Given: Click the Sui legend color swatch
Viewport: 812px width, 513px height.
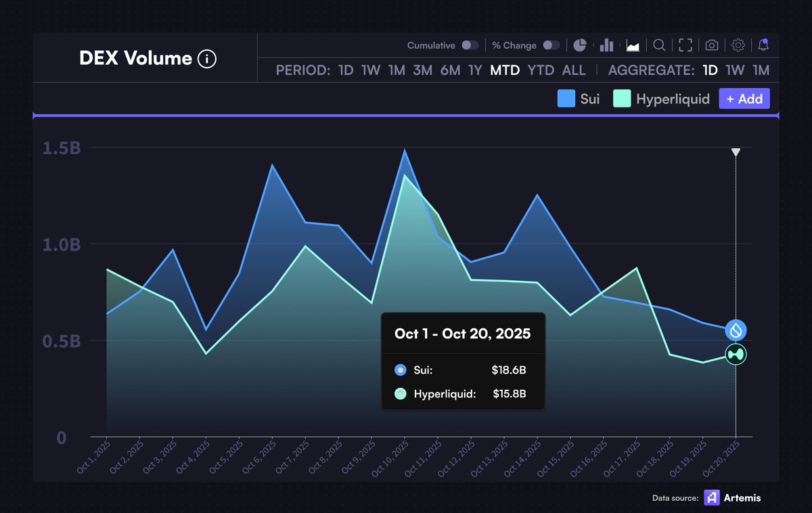Looking at the screenshot, I should click(x=566, y=99).
